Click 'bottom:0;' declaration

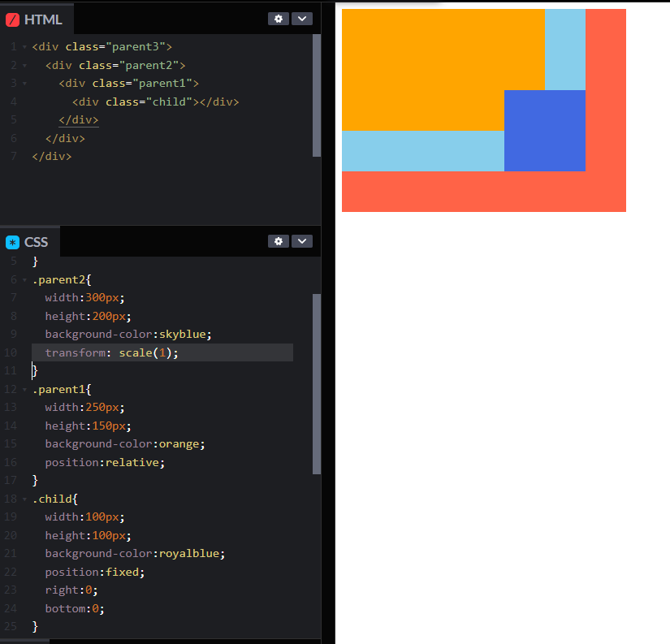click(x=75, y=608)
